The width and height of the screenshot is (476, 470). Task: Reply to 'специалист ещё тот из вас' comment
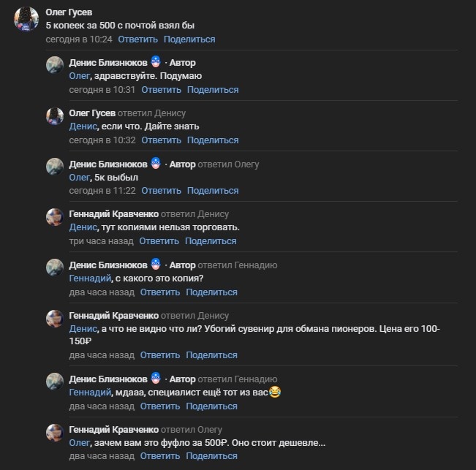159,406
